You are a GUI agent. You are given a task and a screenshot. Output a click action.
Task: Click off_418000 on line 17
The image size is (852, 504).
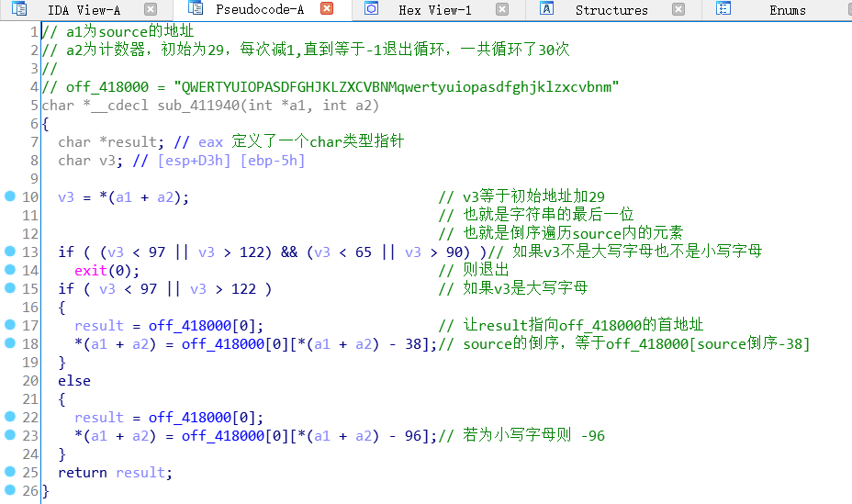coord(190,326)
